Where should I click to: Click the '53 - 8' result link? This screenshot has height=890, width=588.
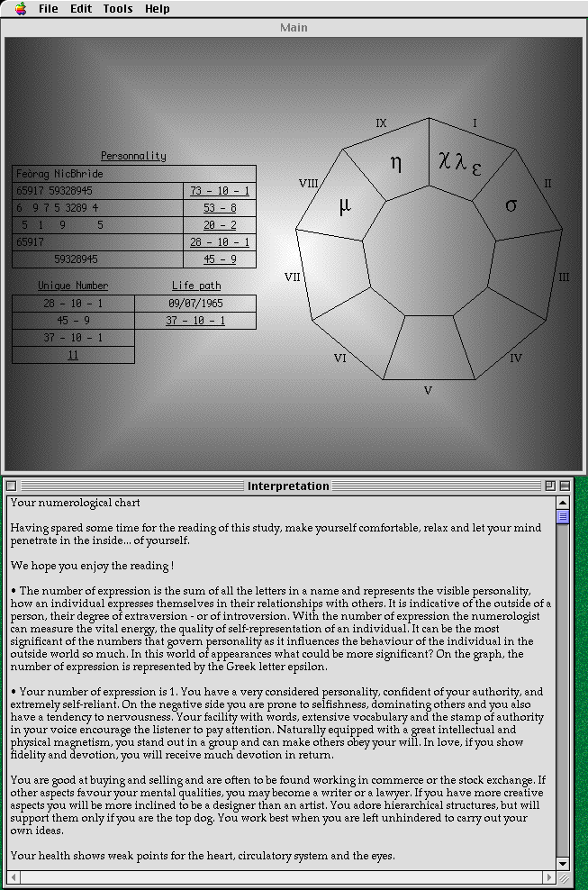pyautogui.click(x=220, y=208)
